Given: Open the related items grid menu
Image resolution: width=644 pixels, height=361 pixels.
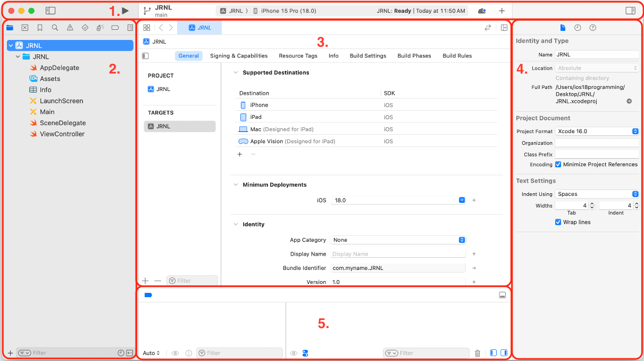Looking at the screenshot, I should pos(147,28).
